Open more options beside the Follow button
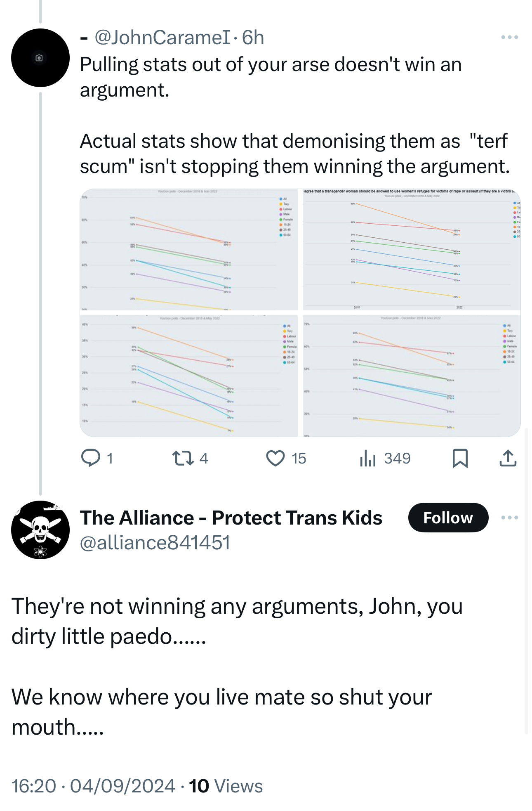This screenshot has height=811, width=532. pos(509,518)
